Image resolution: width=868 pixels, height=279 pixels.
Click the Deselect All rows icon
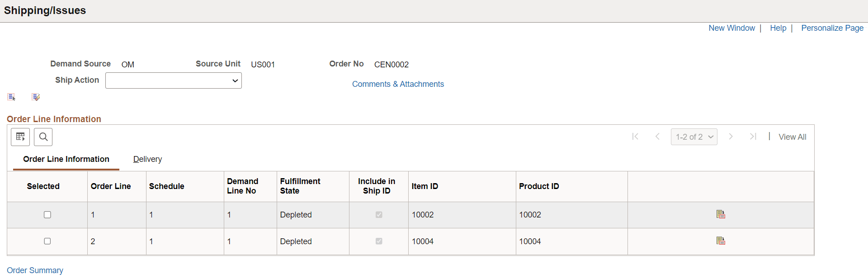pyautogui.click(x=36, y=96)
